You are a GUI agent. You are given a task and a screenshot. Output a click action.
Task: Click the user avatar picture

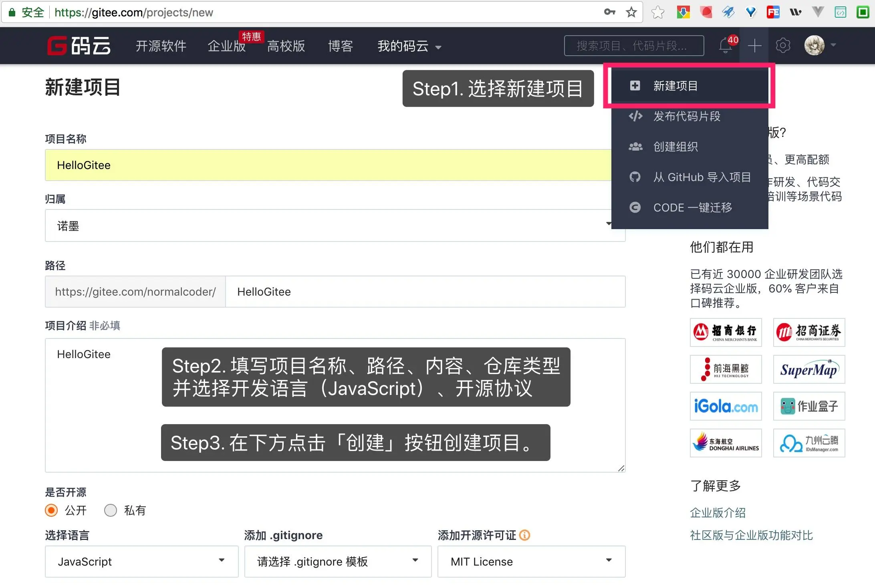pos(814,45)
